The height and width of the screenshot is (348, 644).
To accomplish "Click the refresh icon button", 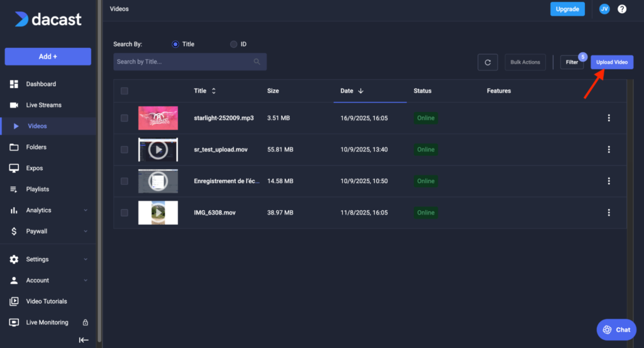I will [487, 62].
